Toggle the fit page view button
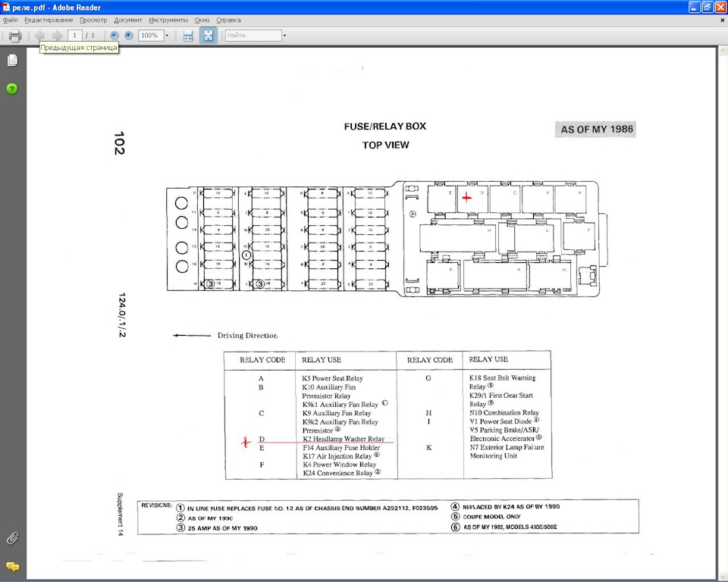The width and height of the screenshot is (728, 582). (x=209, y=36)
